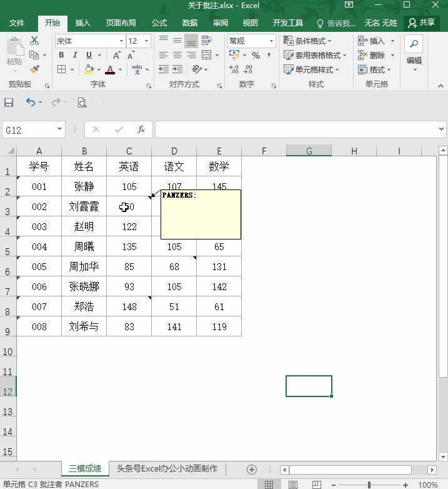Open the font name dropdown 宋体
The image size is (448, 489).
click(121, 41)
